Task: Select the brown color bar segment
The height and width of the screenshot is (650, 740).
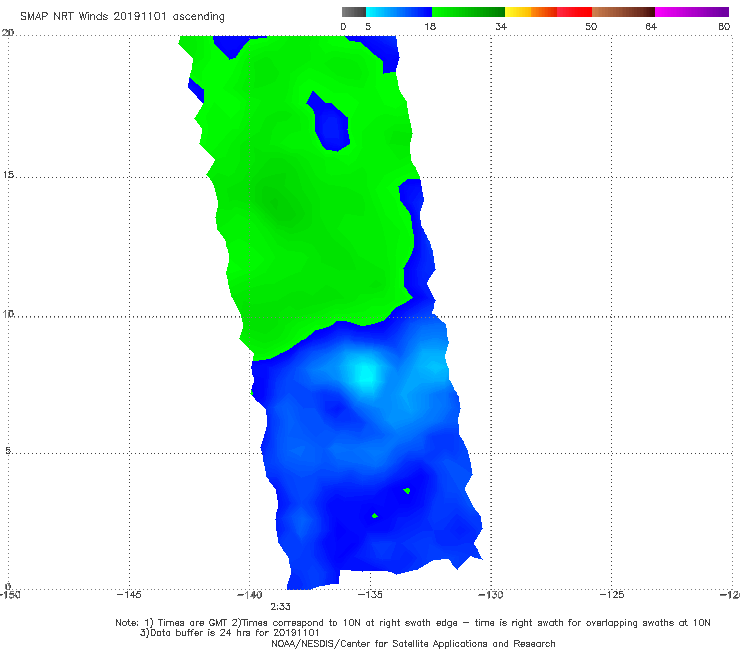Action: 623,12
